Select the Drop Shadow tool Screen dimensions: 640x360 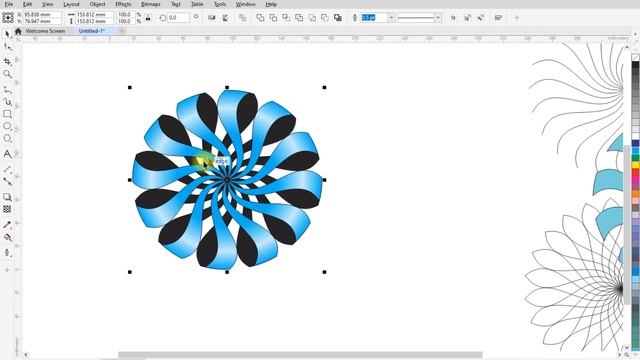7,197
